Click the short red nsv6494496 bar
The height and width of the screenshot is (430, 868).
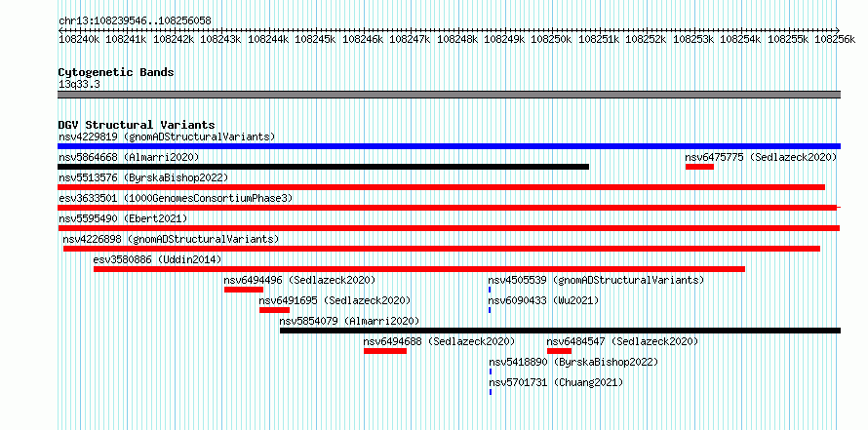[x=244, y=290]
